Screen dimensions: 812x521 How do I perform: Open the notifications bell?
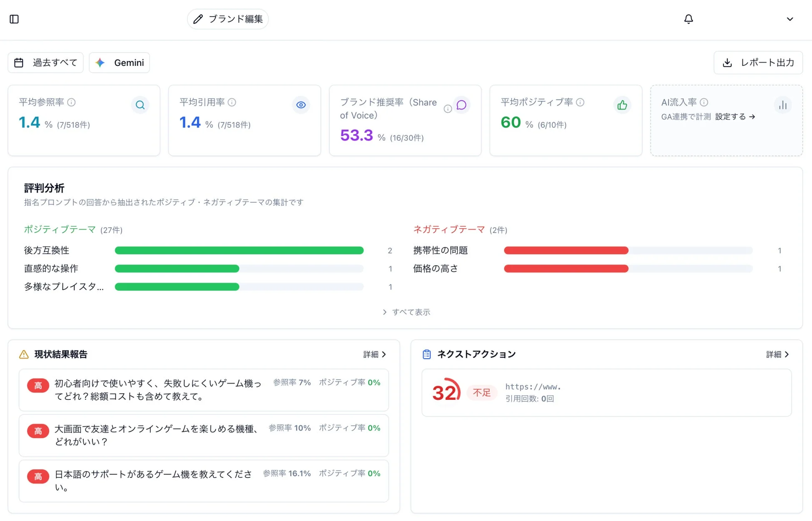689,19
